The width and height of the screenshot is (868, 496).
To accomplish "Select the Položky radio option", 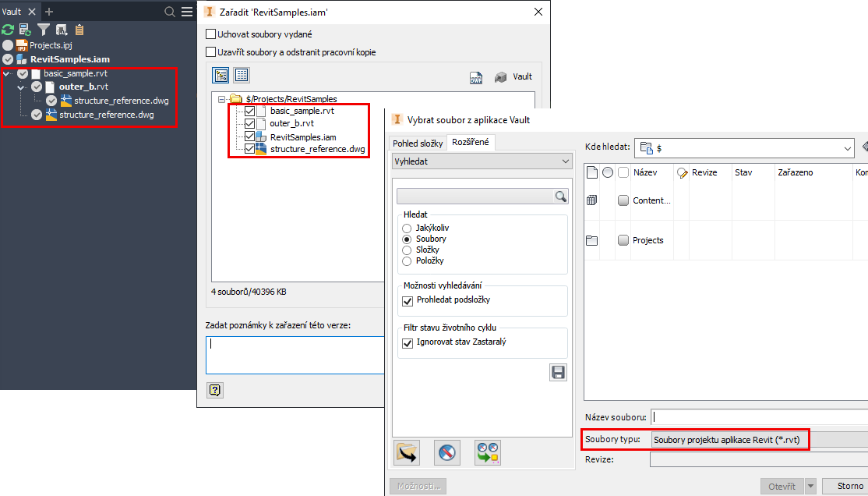I will pyautogui.click(x=407, y=261).
